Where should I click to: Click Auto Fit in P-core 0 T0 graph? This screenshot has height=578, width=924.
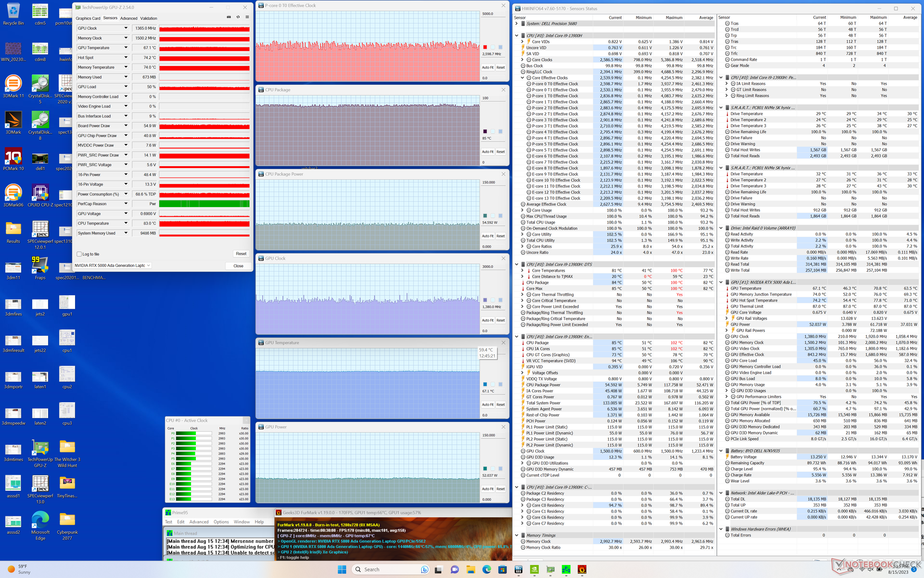tap(488, 67)
